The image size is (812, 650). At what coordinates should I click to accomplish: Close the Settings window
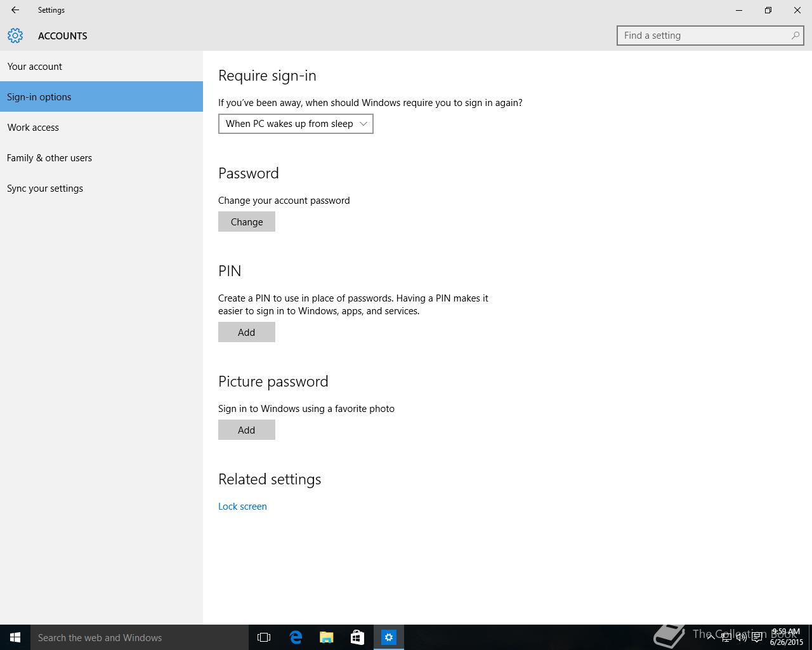pyautogui.click(x=797, y=10)
